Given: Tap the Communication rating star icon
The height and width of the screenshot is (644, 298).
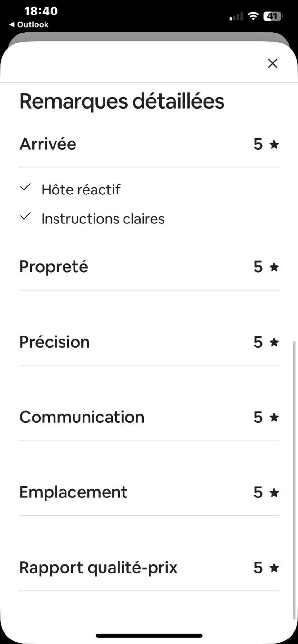Looking at the screenshot, I should 274,417.
